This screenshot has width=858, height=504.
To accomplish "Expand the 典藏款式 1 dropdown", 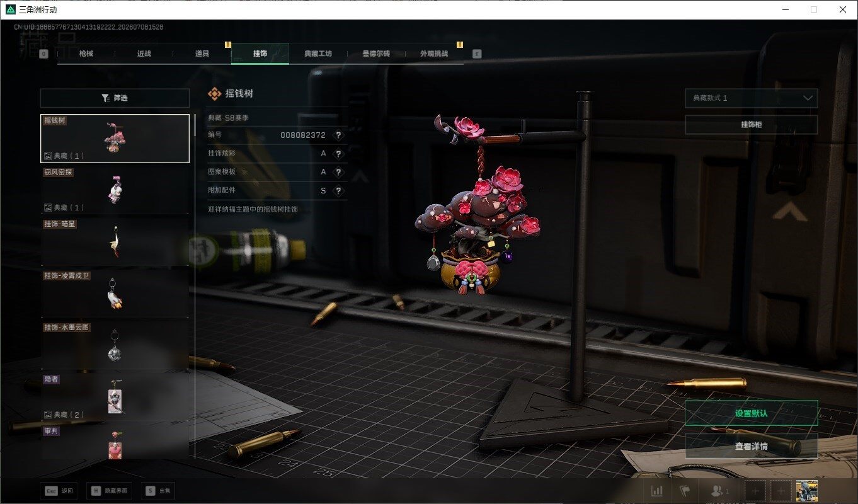I will 751,98.
